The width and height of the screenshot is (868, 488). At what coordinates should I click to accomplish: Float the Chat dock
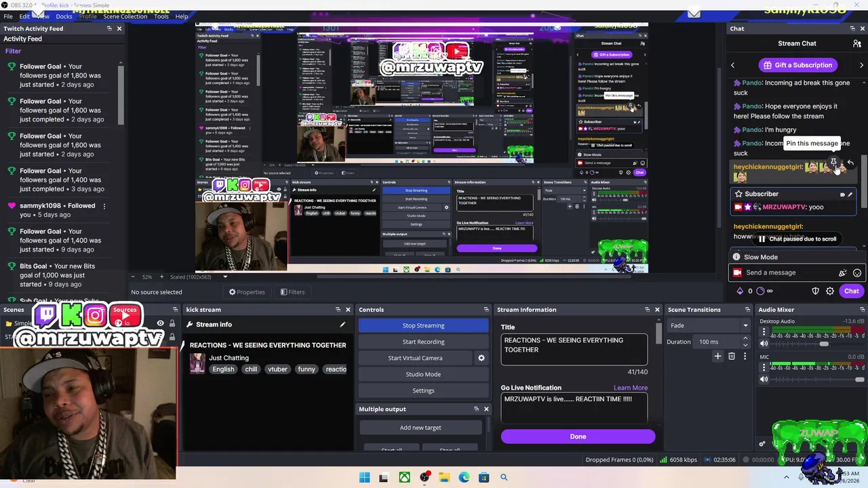point(852,28)
